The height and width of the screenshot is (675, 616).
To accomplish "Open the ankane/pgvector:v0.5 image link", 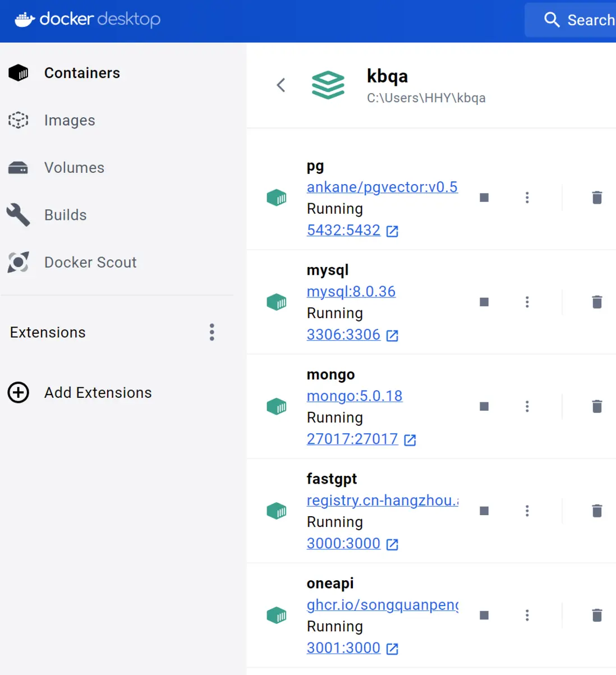I will 382,187.
